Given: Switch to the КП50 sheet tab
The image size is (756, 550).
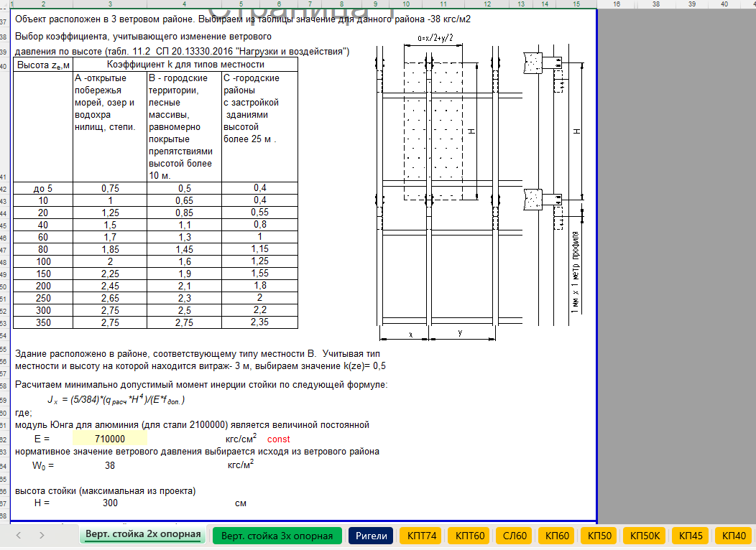Looking at the screenshot, I should coord(599,536).
